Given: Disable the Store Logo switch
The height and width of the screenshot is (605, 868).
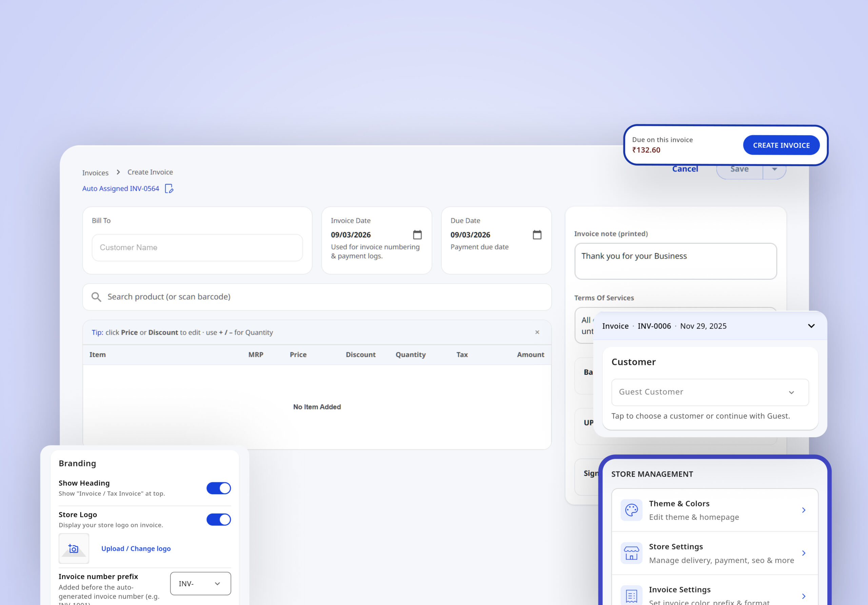Looking at the screenshot, I should click(x=218, y=520).
